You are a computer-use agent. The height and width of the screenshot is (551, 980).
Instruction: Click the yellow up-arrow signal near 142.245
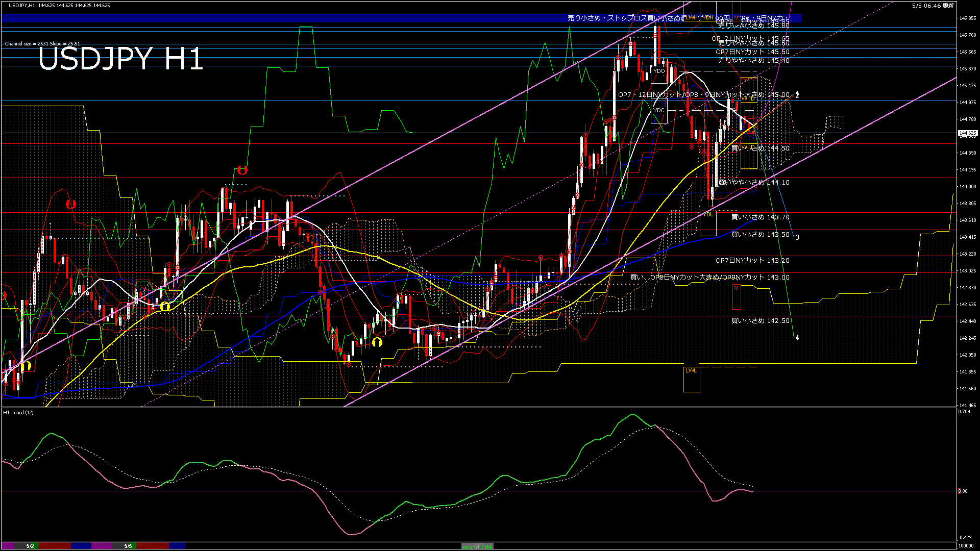point(377,342)
